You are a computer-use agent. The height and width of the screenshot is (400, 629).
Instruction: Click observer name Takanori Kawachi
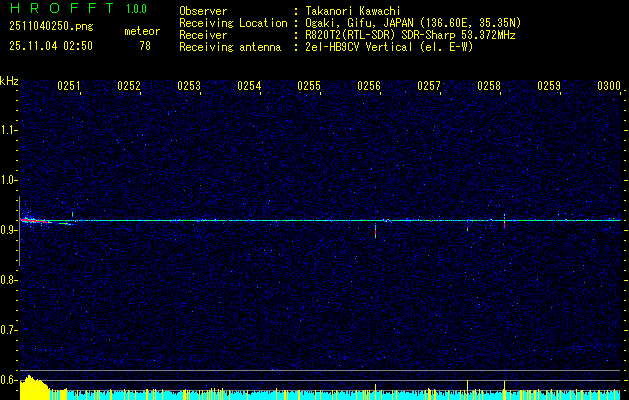click(352, 11)
